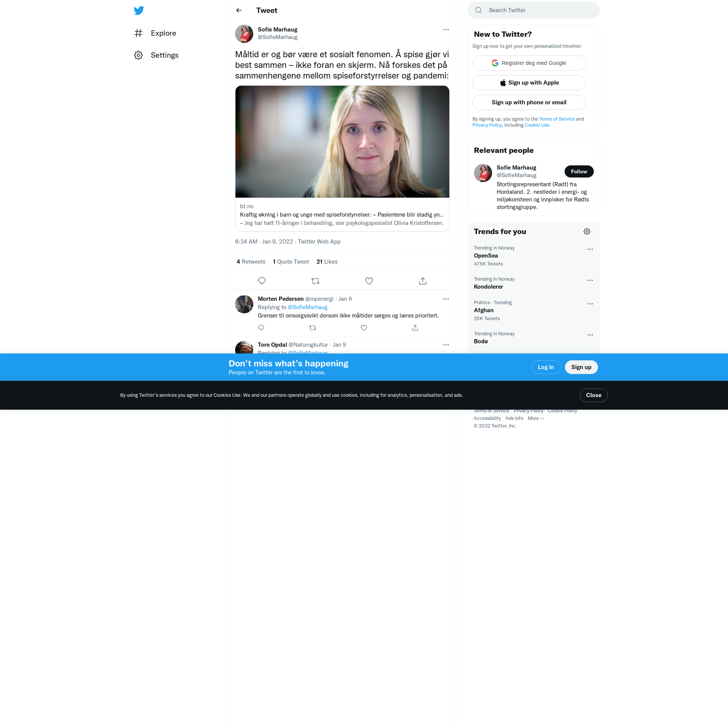Image resolution: width=728 pixels, height=726 pixels.
Task: Retweet Morten Pedersen's reply
Action: click(x=312, y=328)
